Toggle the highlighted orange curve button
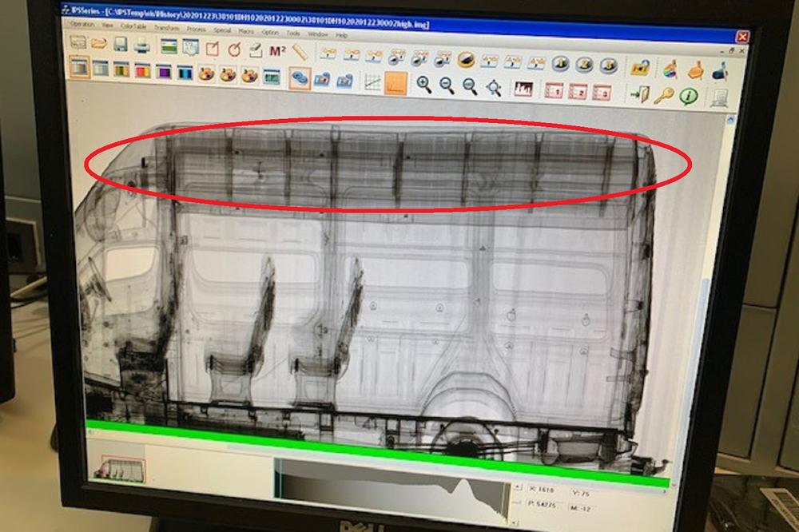This screenshot has height=532, width=799. [x=396, y=84]
